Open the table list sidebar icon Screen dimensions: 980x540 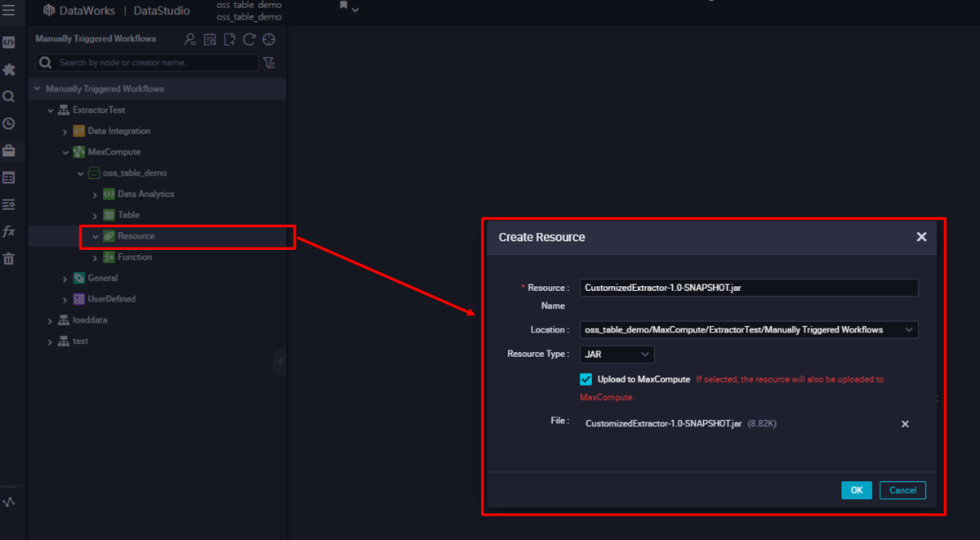[x=8, y=177]
